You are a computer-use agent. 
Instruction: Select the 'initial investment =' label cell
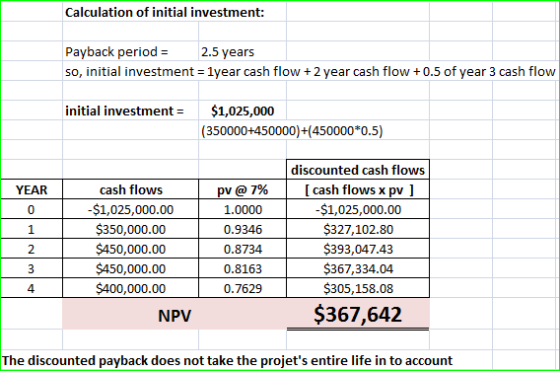point(124,111)
